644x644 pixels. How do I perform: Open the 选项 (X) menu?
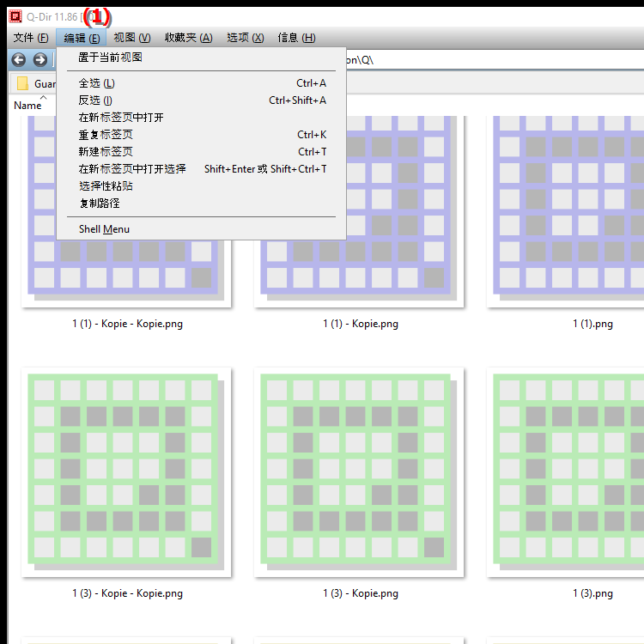tap(246, 38)
